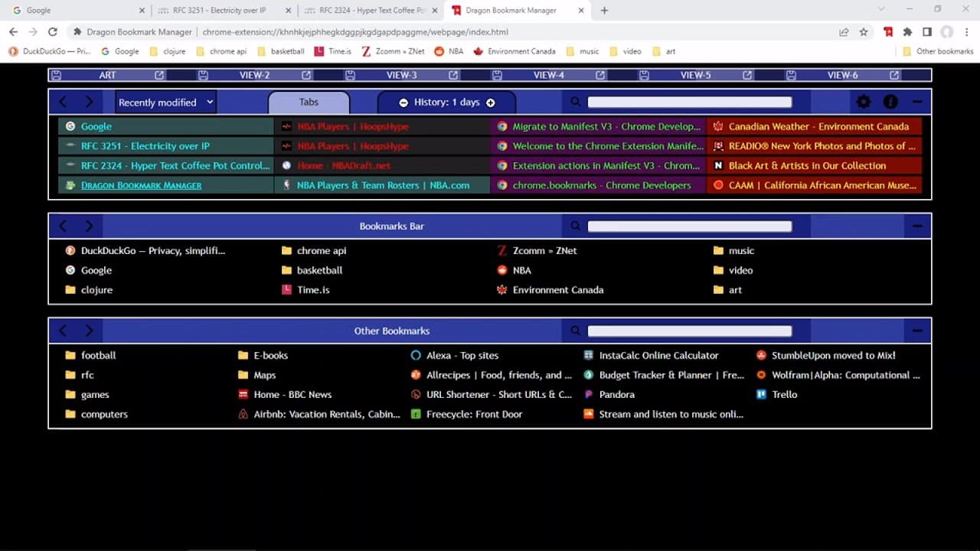Image resolution: width=980 pixels, height=551 pixels.
Task: Open VIEW-4 external link icon
Action: 600,75
